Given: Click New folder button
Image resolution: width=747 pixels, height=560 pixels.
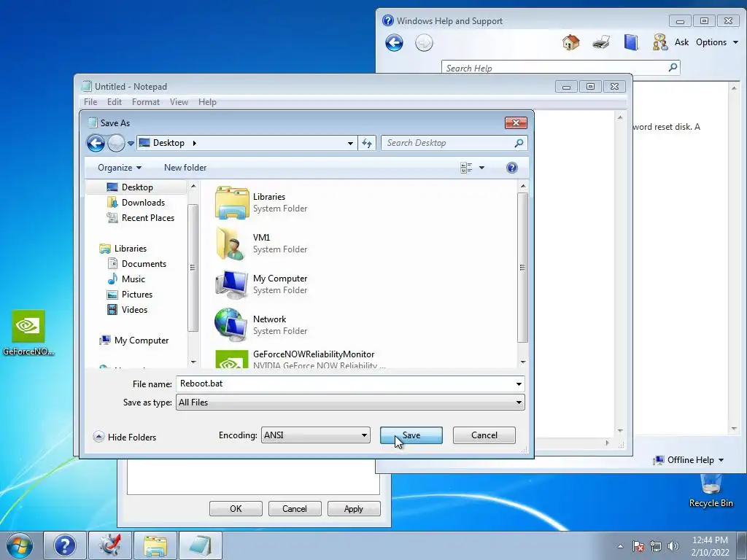Looking at the screenshot, I should pos(185,168).
